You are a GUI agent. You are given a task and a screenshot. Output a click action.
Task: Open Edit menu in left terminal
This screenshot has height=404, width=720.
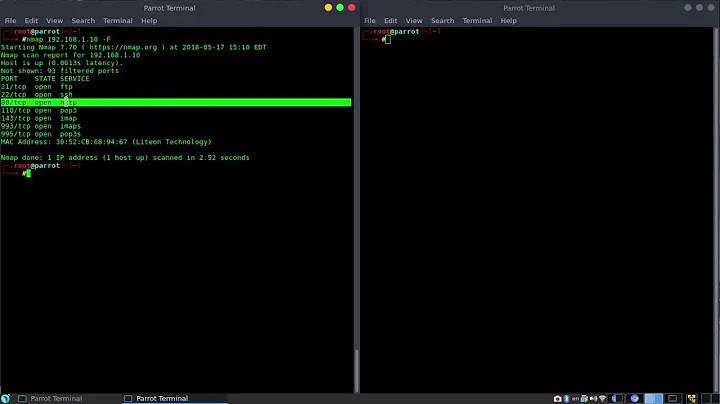click(x=31, y=21)
